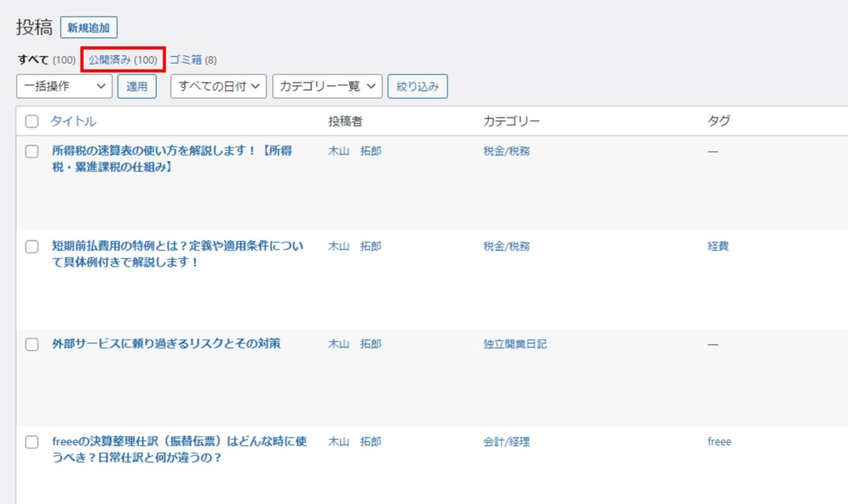The width and height of the screenshot is (848, 504).
Task: Check the box for 所得税の速算表 post
Action: coord(32,151)
